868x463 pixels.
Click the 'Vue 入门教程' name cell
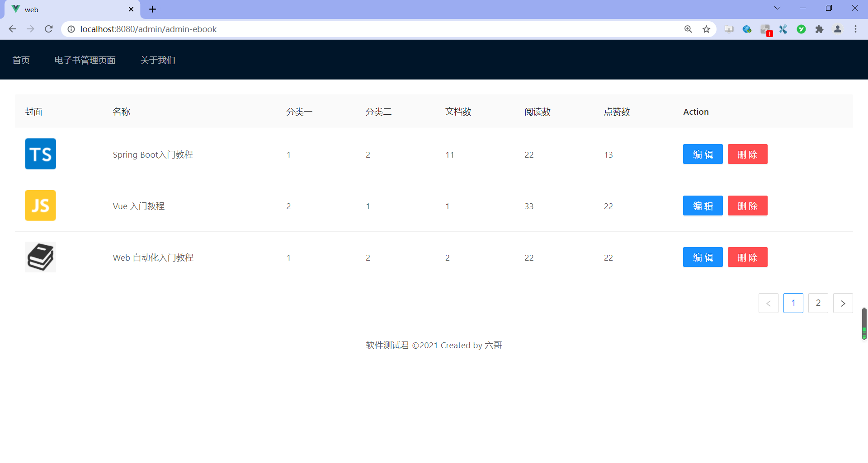click(139, 206)
